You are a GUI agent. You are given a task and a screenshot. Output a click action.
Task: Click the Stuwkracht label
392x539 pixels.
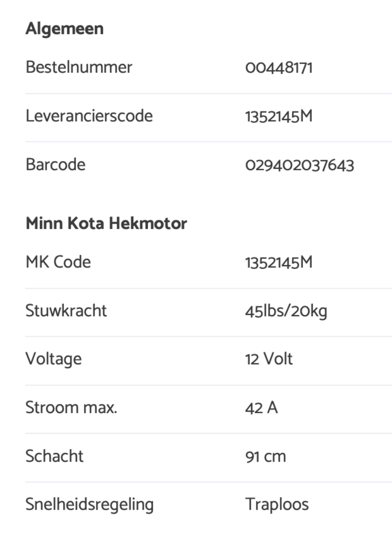[x=66, y=310]
